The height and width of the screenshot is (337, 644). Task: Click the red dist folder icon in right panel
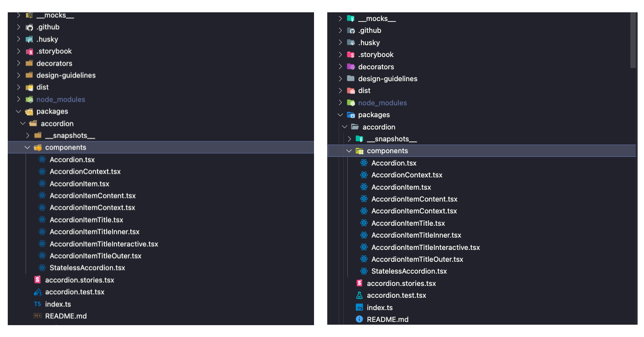tap(350, 91)
